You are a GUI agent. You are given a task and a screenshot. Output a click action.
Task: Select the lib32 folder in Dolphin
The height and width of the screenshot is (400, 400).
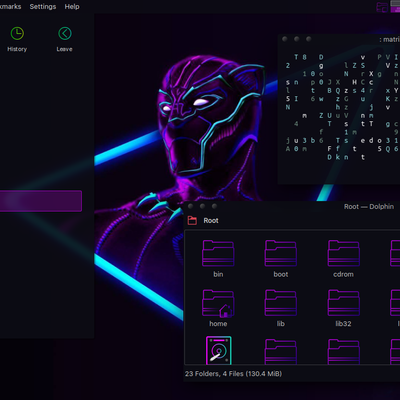(x=343, y=308)
